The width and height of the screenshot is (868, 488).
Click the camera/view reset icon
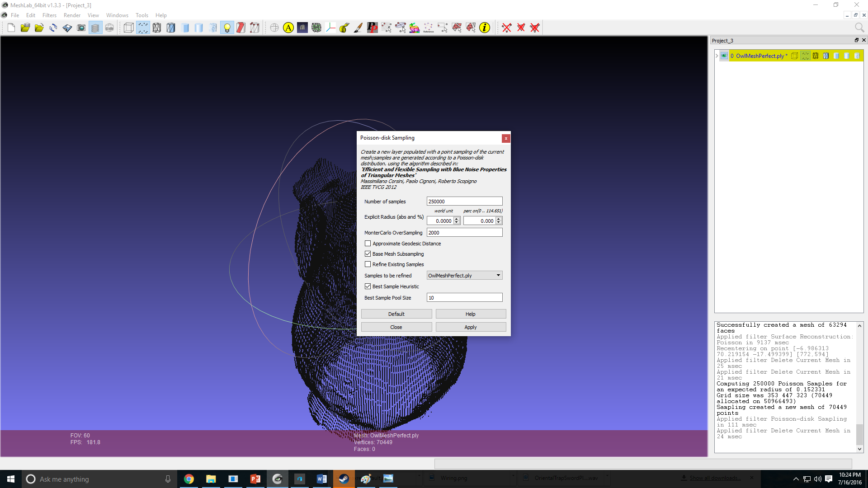(x=82, y=28)
